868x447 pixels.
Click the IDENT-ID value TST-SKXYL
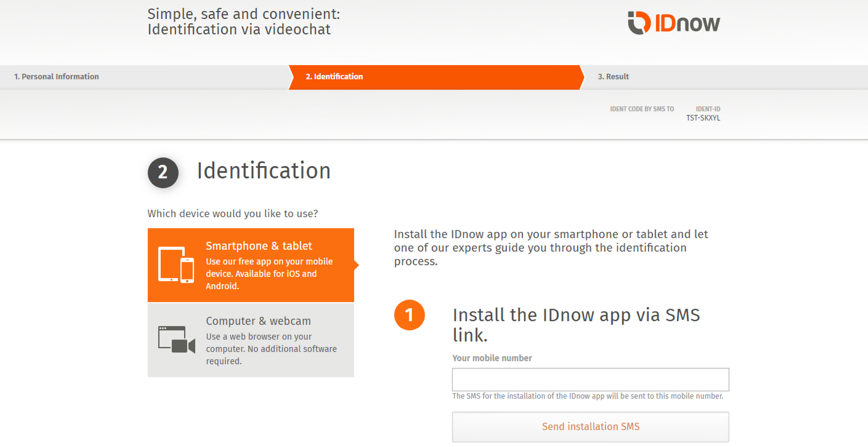click(703, 118)
